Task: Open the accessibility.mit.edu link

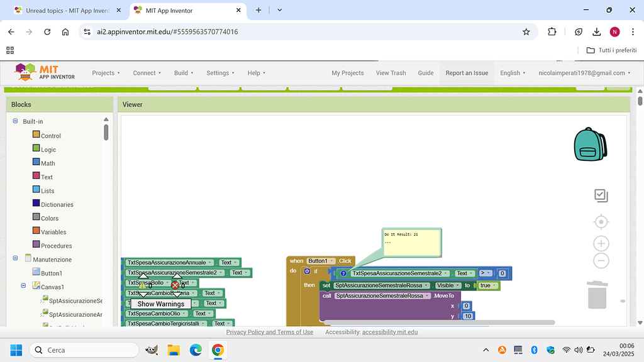Action: 390,332
